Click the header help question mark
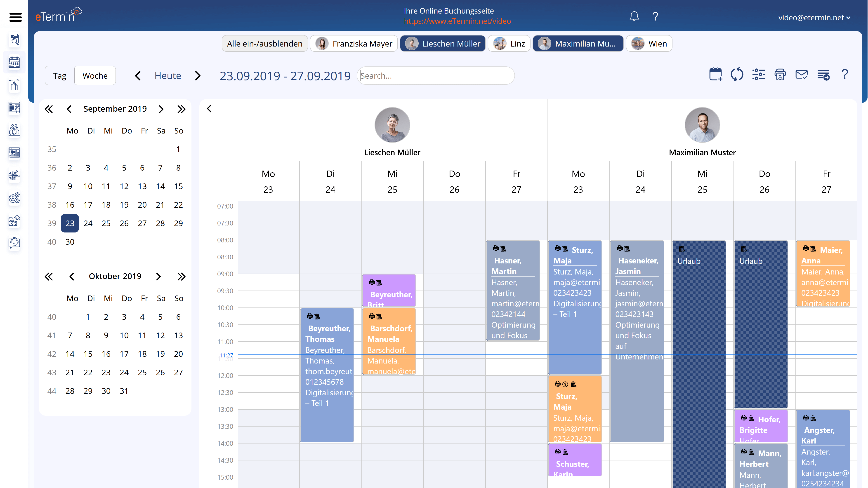Viewport: 868px width, 488px height. 655,16
